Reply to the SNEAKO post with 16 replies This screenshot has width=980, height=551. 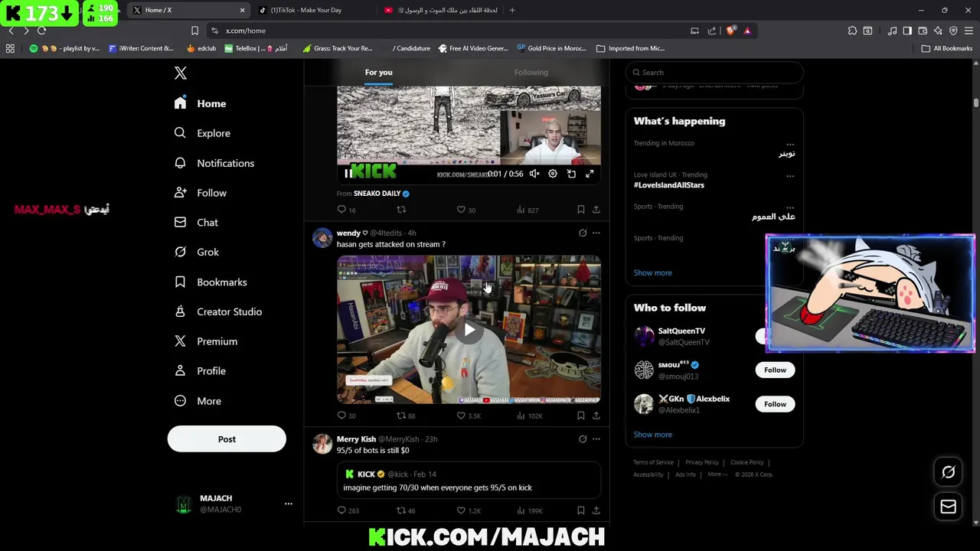click(346, 210)
